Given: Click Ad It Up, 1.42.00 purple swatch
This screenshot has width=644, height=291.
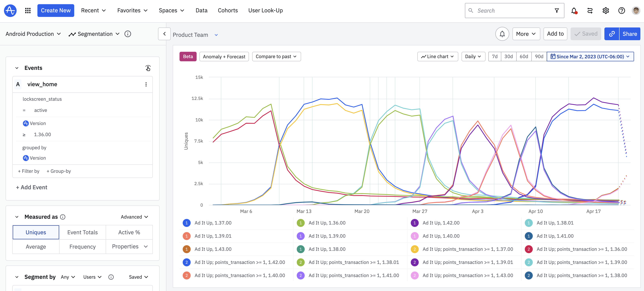Looking at the screenshot, I should pyautogui.click(x=415, y=223).
